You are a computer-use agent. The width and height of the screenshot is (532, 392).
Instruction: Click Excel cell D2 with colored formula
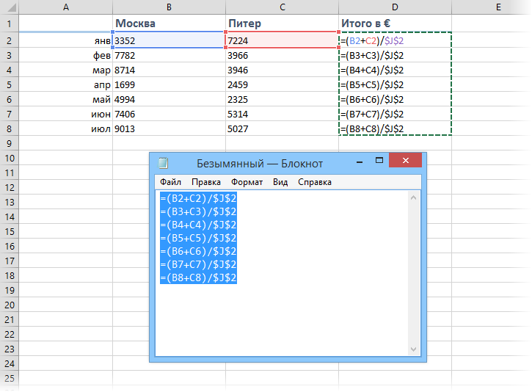point(395,40)
